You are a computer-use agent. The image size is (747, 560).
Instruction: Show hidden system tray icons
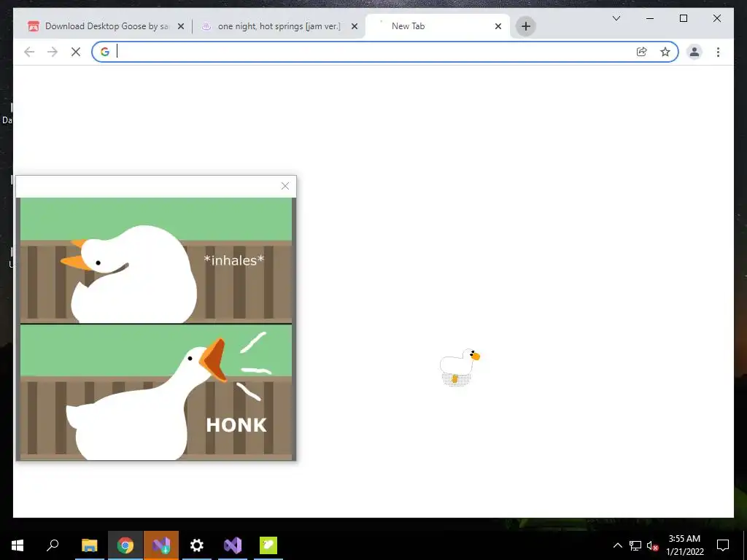click(617, 545)
